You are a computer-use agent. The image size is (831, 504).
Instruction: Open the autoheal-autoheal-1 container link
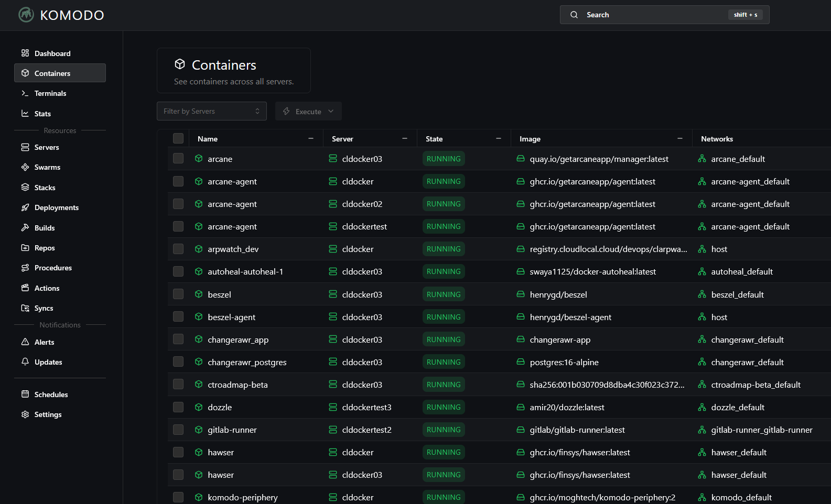tap(245, 271)
